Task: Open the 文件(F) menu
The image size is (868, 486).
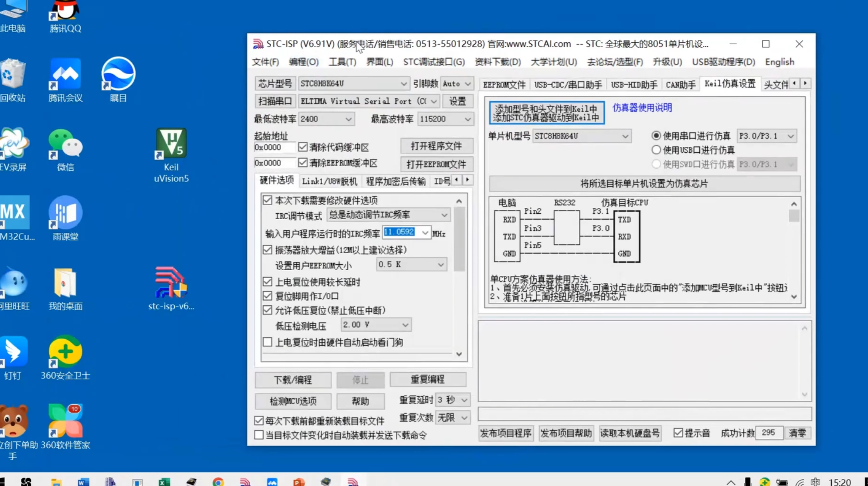Action: coord(265,62)
